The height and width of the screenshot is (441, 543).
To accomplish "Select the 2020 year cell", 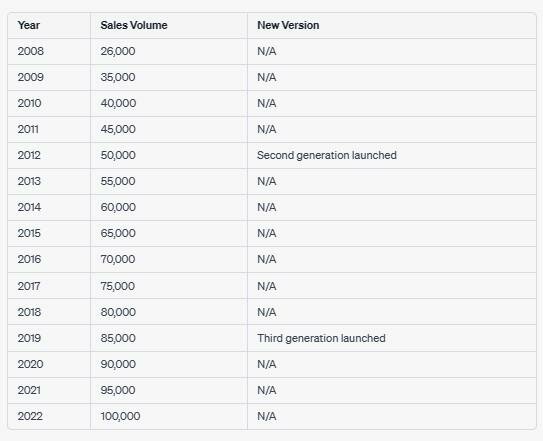I will (x=49, y=364).
